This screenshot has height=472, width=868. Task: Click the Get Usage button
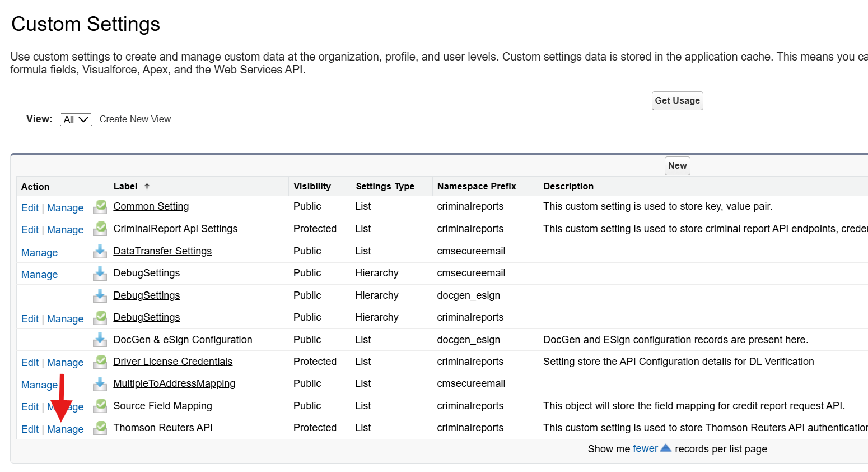[678, 101]
